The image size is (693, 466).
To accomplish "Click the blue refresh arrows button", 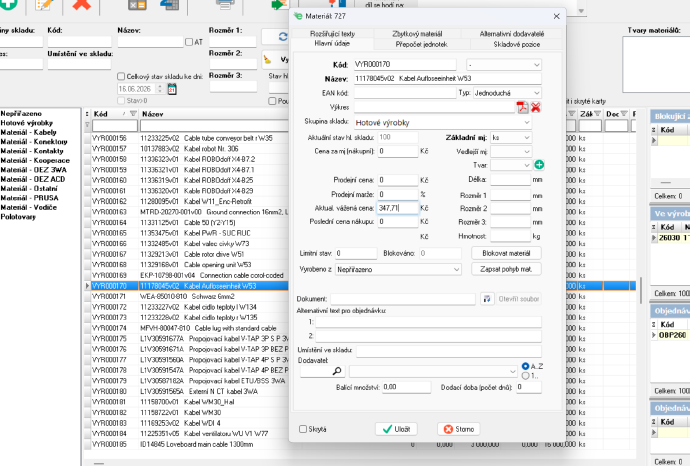I will coord(282,37).
